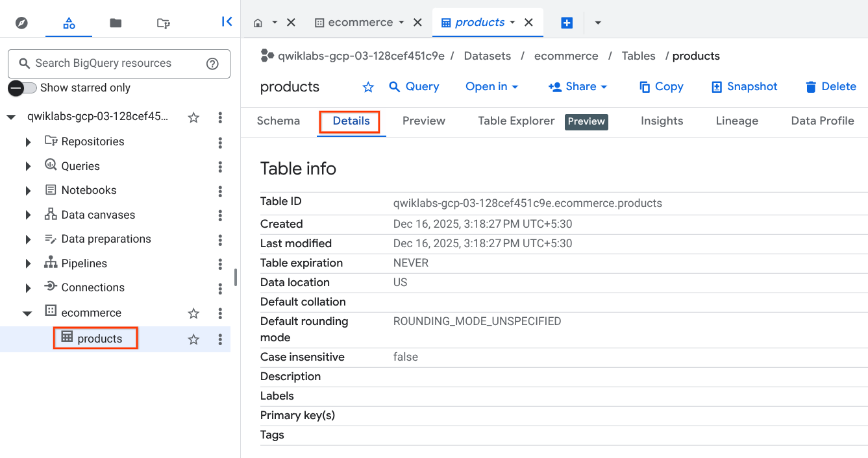Collapse the Explorer panel with the arrow icon

226,21
